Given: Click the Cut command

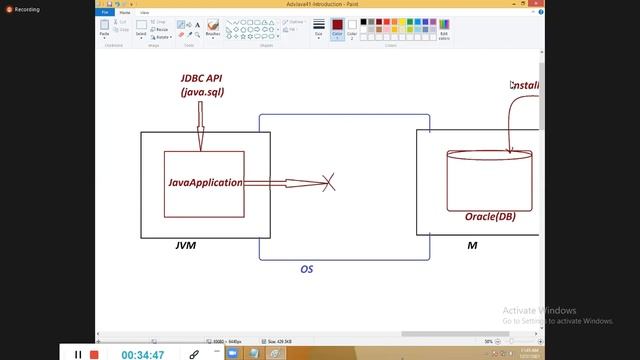Looking at the screenshot, I should click(x=120, y=22).
